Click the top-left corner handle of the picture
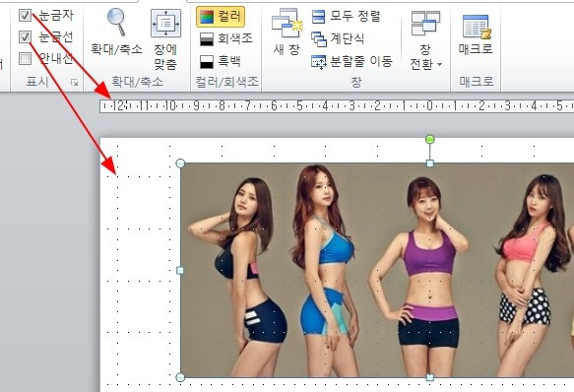 pyautogui.click(x=180, y=163)
